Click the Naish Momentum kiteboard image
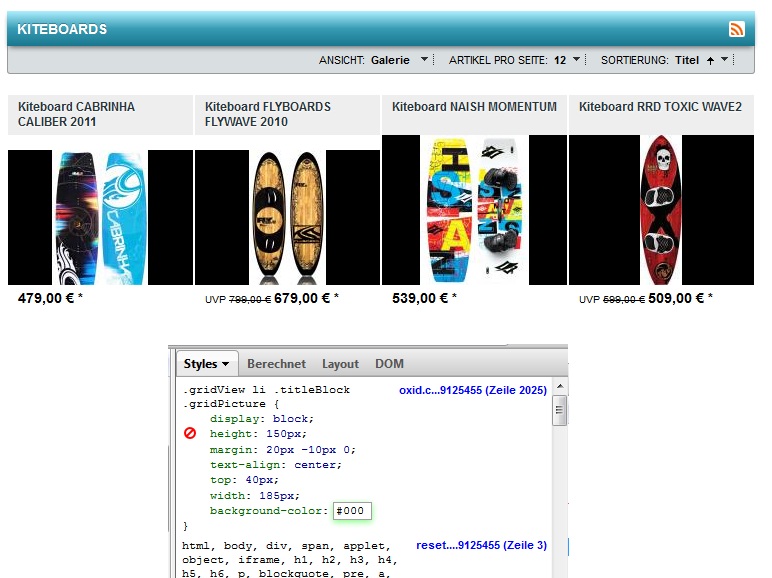This screenshot has height=578, width=772. click(x=474, y=210)
